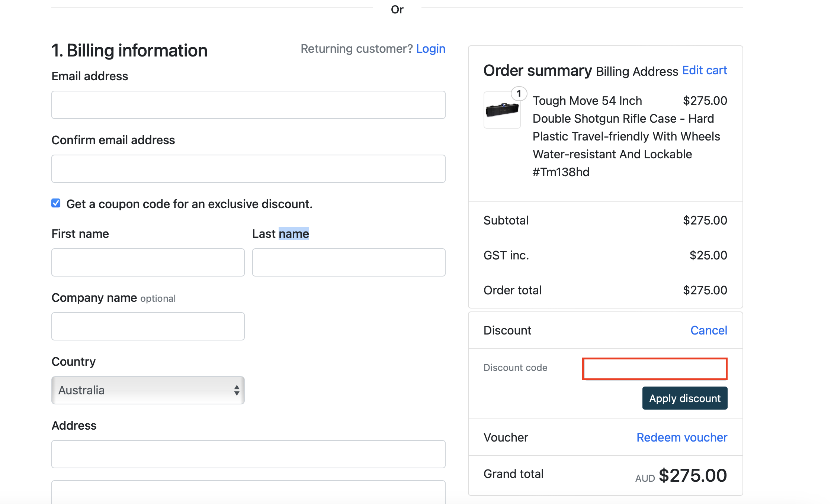Select the First name field
This screenshot has width=834, height=504.
(x=148, y=262)
